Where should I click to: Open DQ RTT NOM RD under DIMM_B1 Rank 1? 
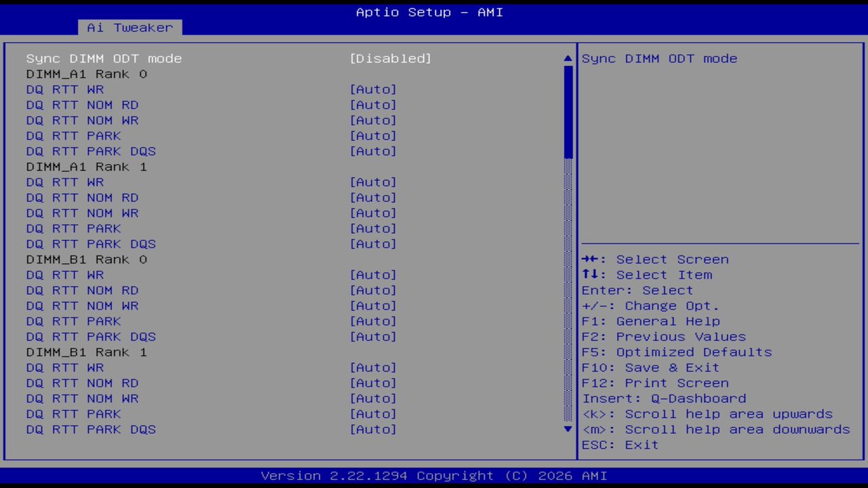coord(82,383)
